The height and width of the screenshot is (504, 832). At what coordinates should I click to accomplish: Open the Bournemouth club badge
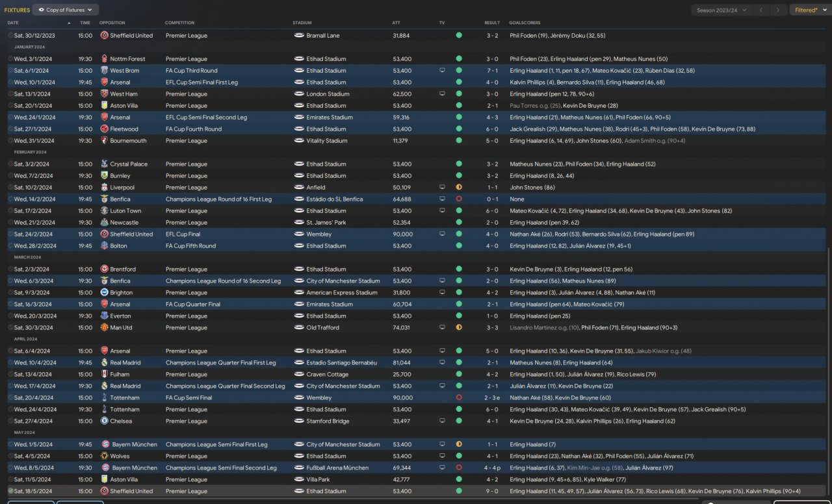(105, 141)
